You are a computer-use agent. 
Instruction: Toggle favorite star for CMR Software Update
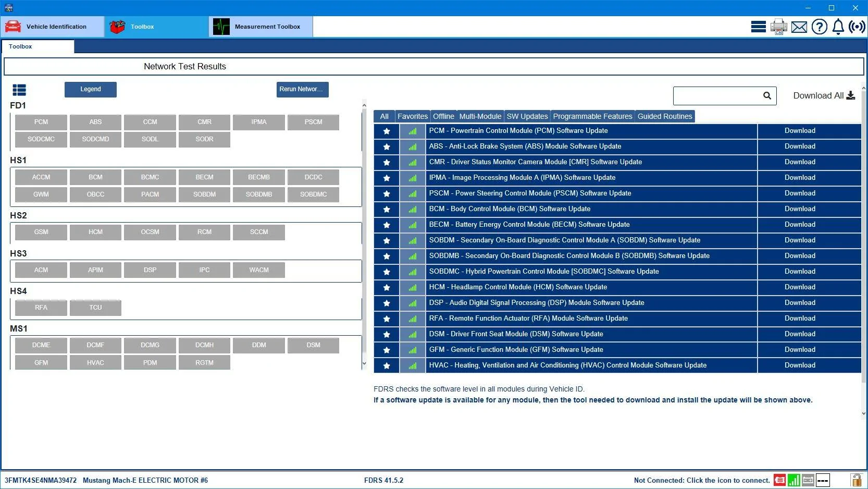click(387, 162)
